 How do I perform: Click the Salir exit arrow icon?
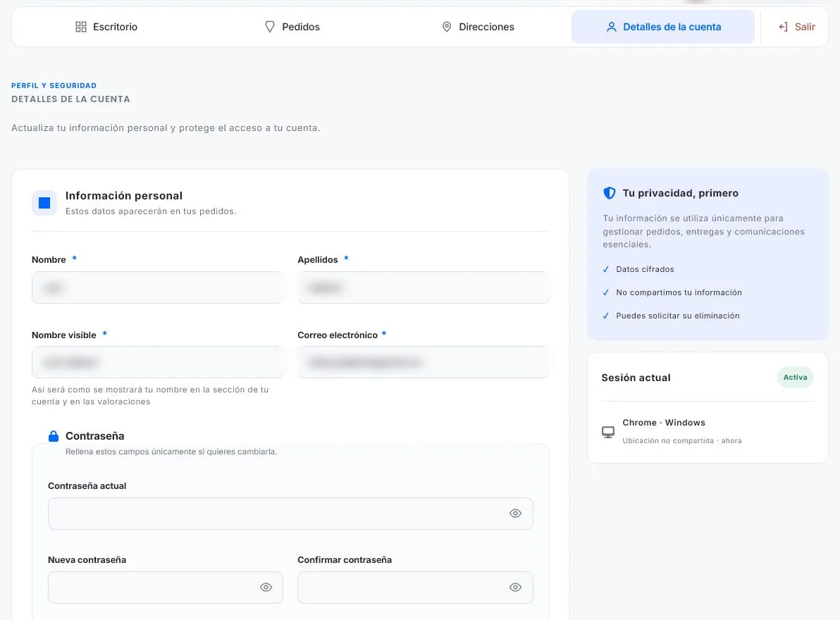[783, 27]
